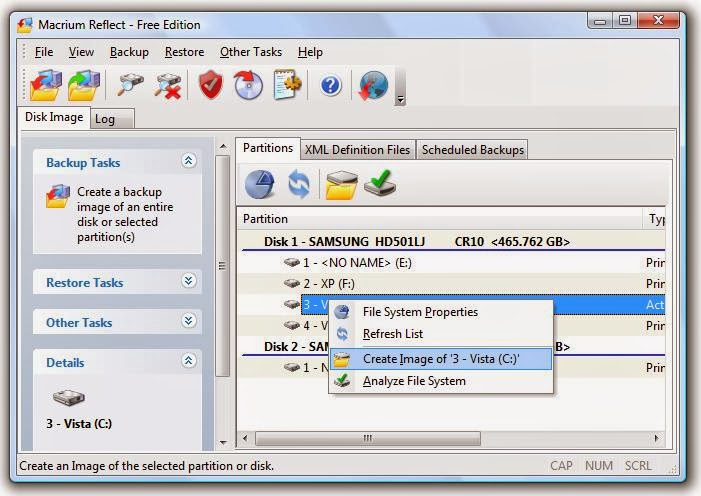
Task: Switch to XML Definition Files tab
Action: [358, 150]
